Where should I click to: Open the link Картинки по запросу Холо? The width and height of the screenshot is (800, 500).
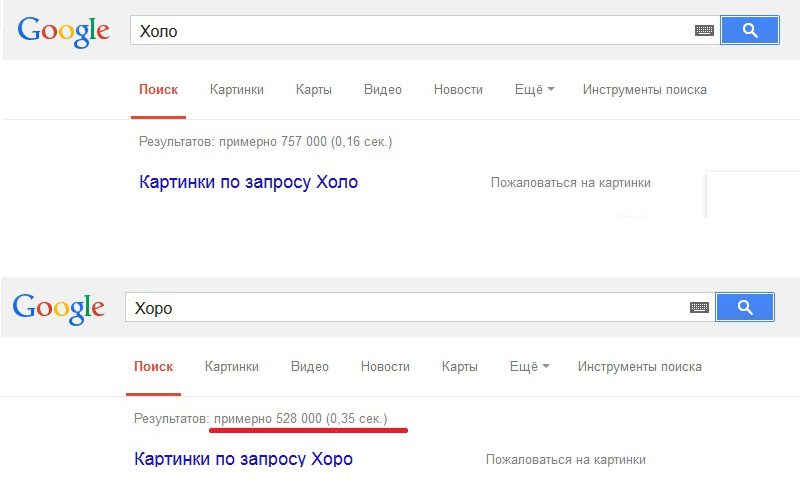[x=248, y=182]
